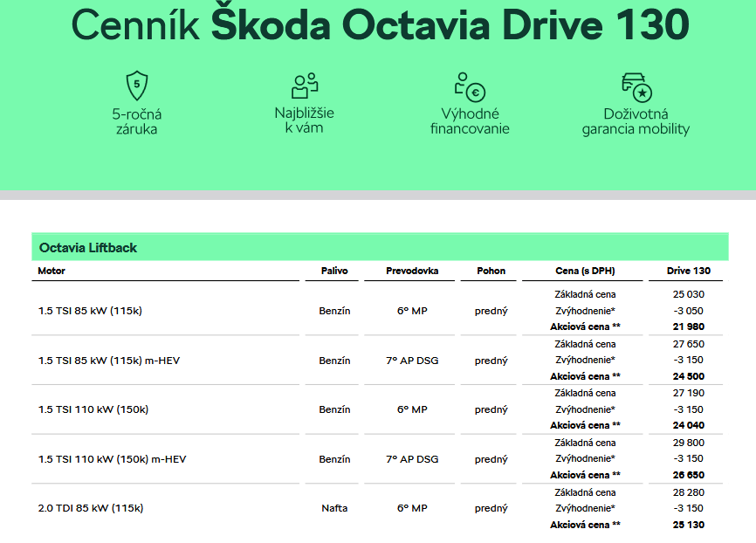
Task: Click the 'Prevodovka' column header
Action: coord(412,271)
